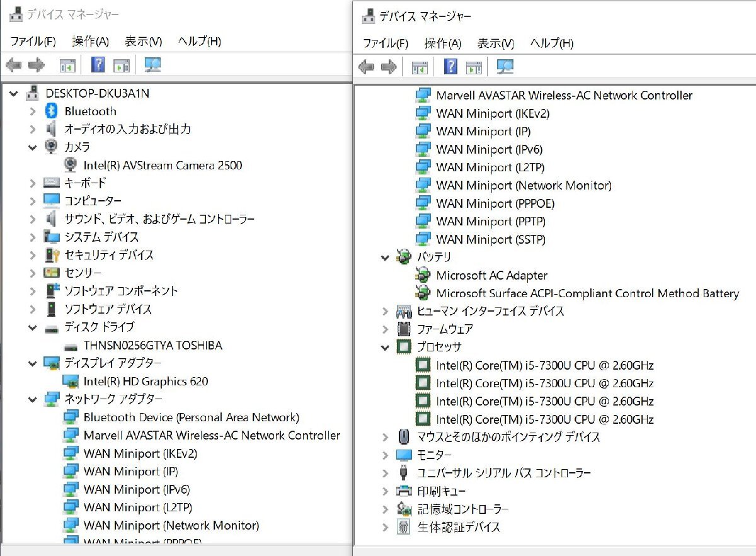
Task: Collapse ディスク ドライブ category
Action: click(x=33, y=327)
